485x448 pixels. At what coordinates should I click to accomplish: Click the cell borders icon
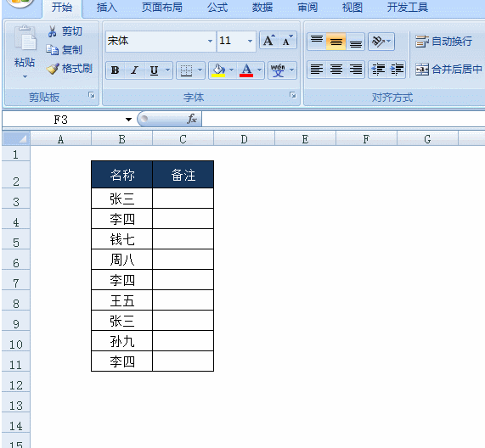pos(186,70)
